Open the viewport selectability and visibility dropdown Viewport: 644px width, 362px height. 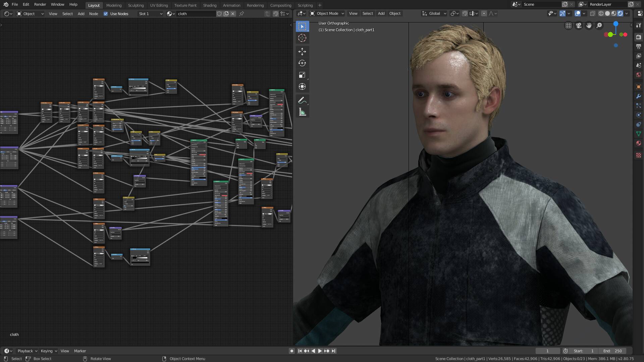[x=552, y=13]
